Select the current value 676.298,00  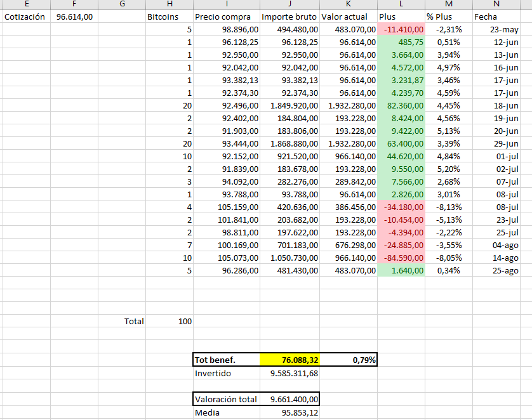[x=349, y=245]
